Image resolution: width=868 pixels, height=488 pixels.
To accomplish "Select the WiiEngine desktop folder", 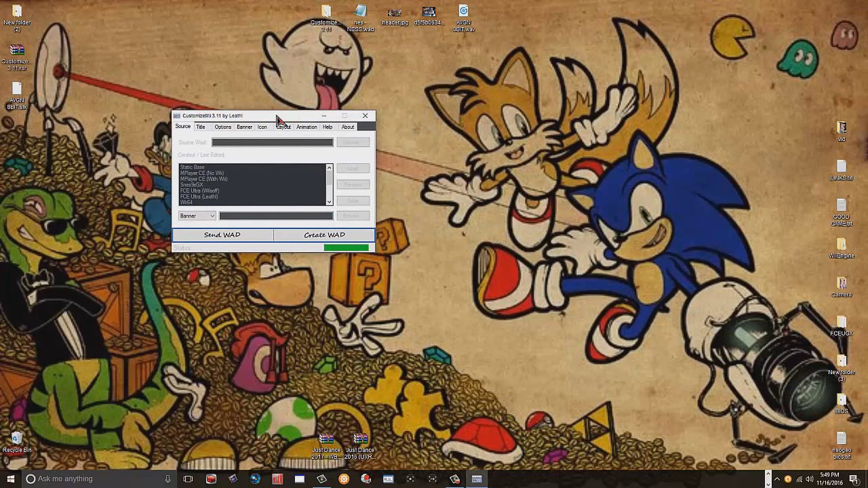I will [842, 249].
